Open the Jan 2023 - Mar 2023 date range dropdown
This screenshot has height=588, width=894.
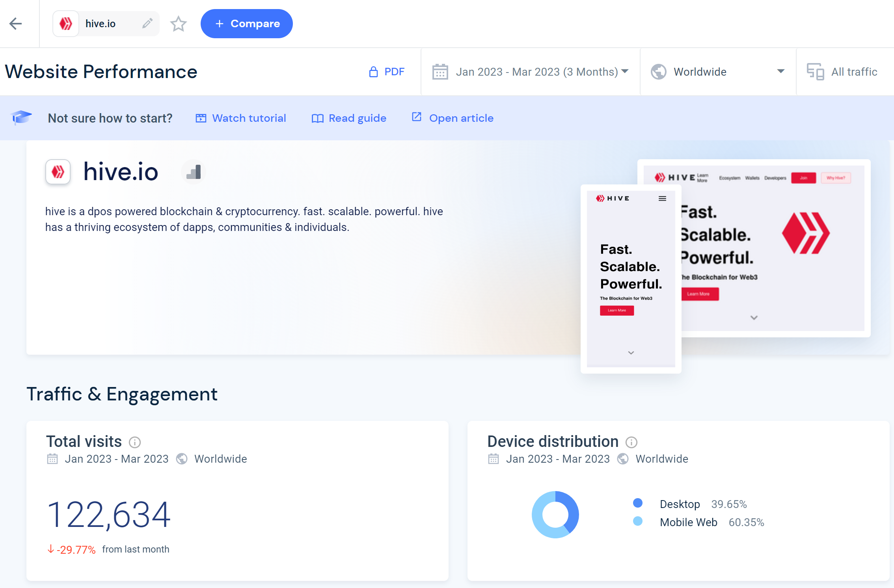pyautogui.click(x=531, y=72)
